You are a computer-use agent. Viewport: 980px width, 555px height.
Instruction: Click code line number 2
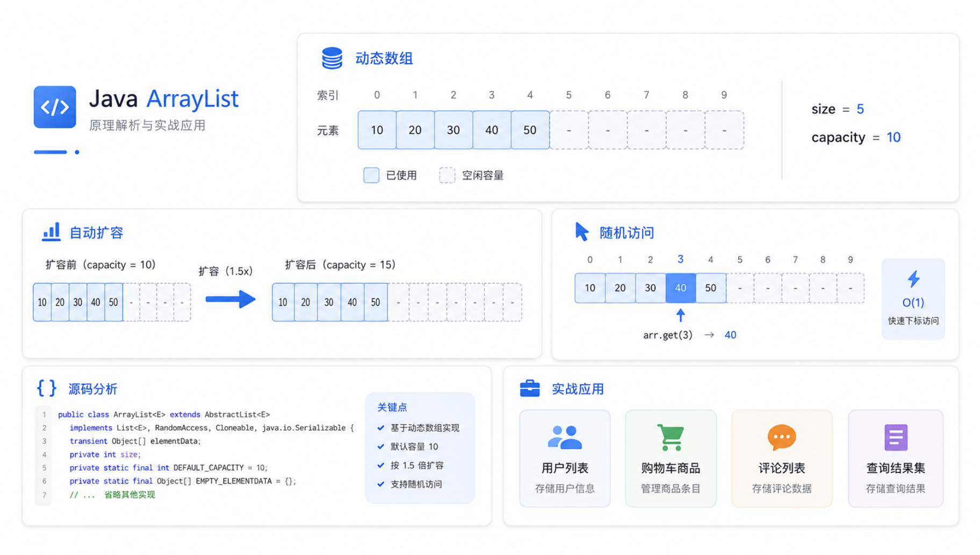click(x=44, y=428)
